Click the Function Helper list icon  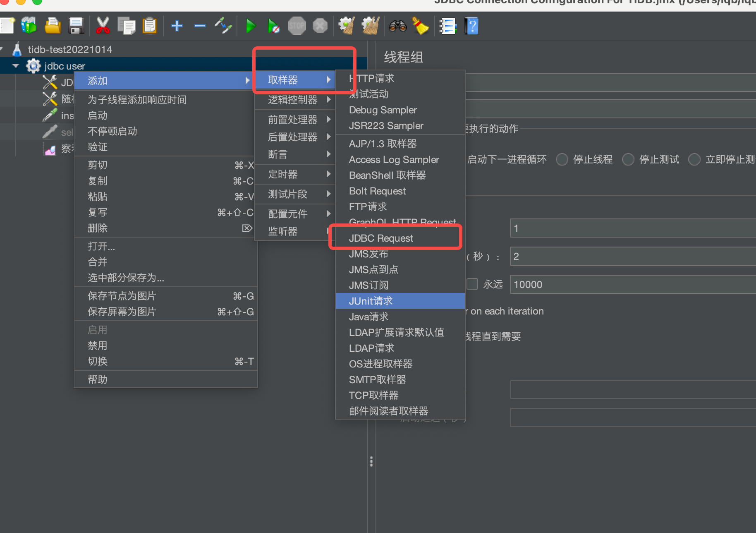(447, 26)
